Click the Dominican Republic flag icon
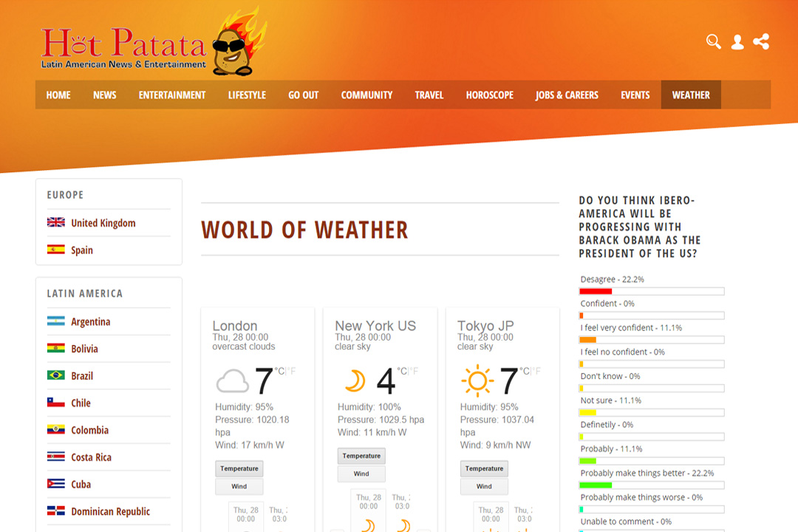 56,511
